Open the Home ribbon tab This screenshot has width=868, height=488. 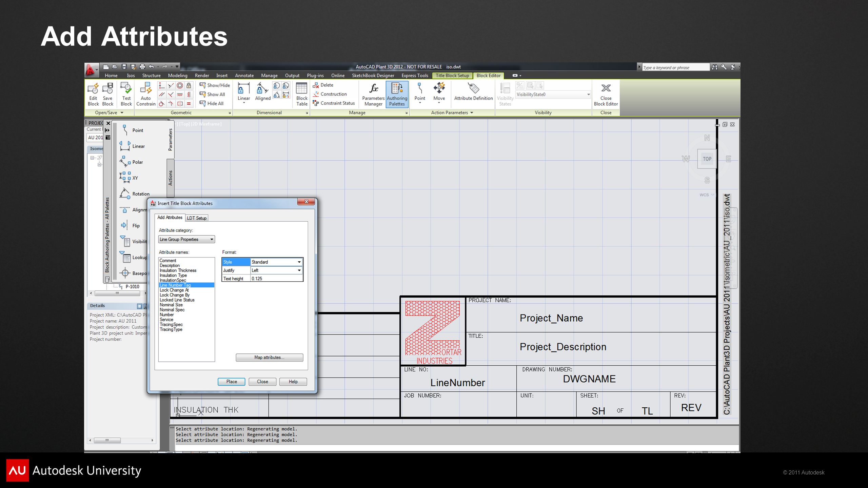(x=111, y=76)
